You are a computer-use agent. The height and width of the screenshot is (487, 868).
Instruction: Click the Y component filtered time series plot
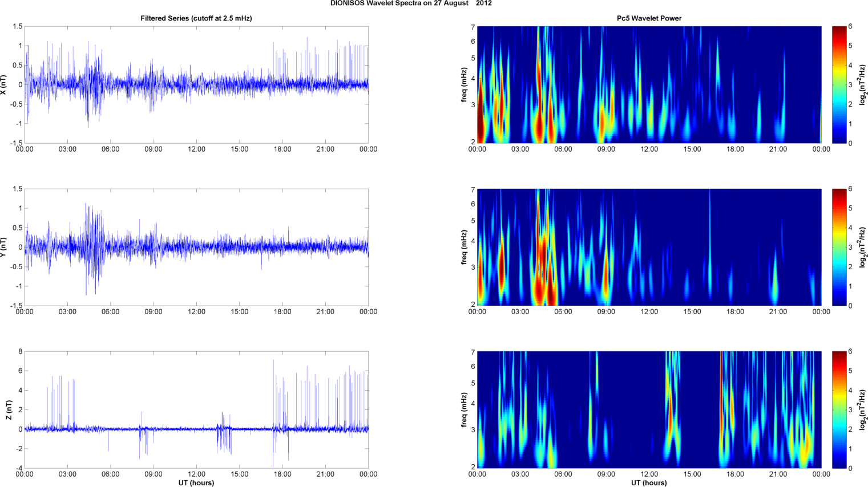pos(196,247)
